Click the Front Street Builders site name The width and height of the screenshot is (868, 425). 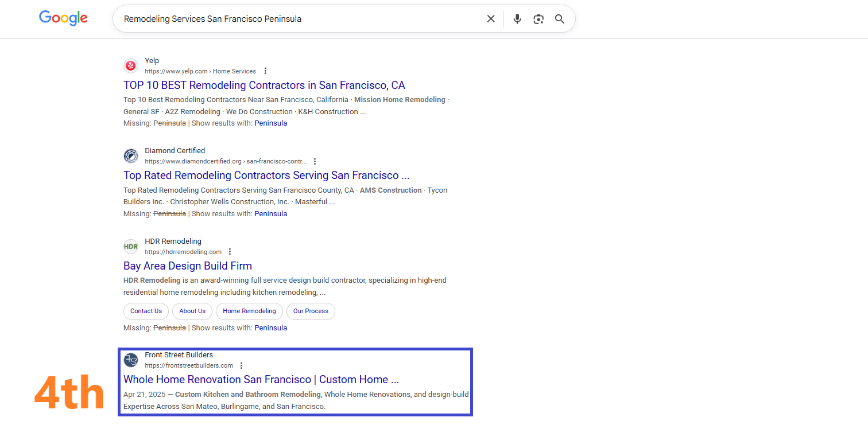click(179, 355)
